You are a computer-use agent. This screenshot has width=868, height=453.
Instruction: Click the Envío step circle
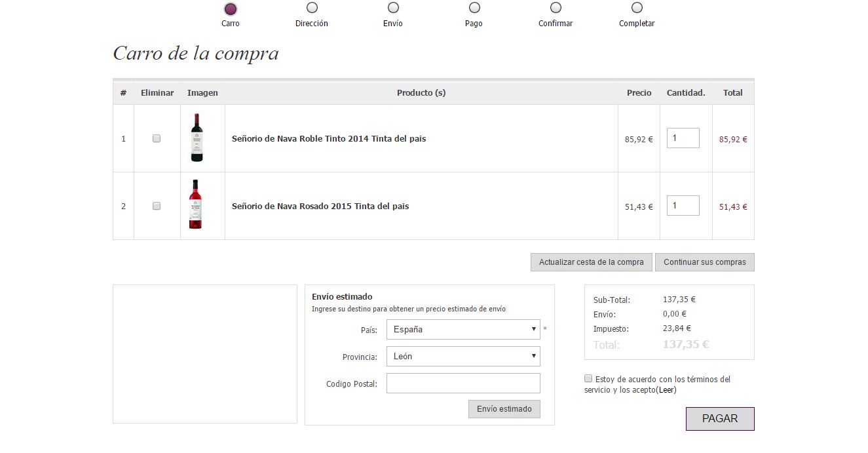coord(393,7)
